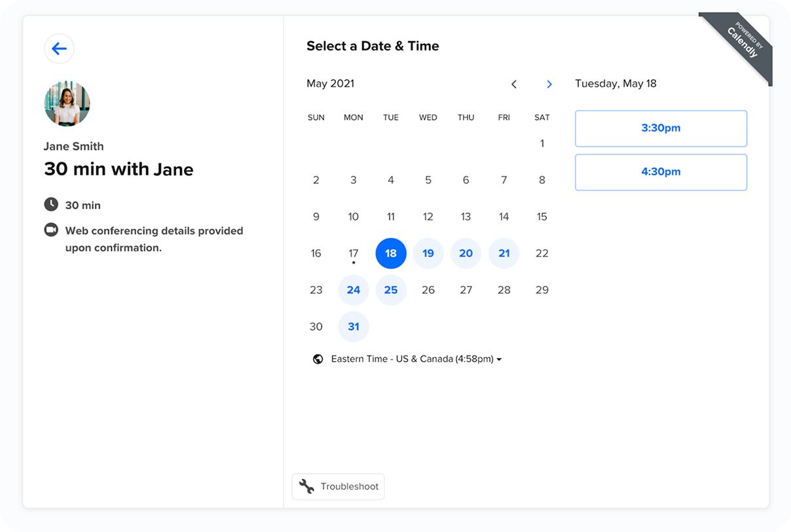Image resolution: width=791 pixels, height=532 pixels.
Task: Choose May 20 as the date
Action: [466, 253]
